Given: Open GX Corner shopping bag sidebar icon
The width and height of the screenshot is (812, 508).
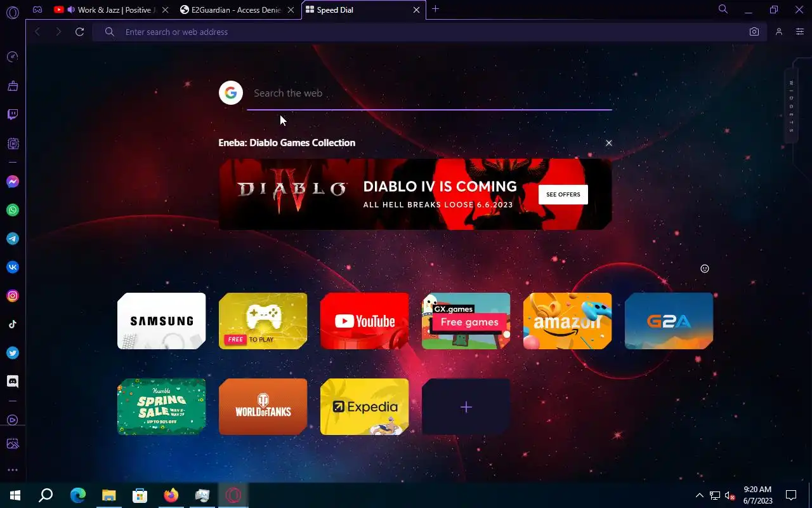Looking at the screenshot, I should pos(13,86).
